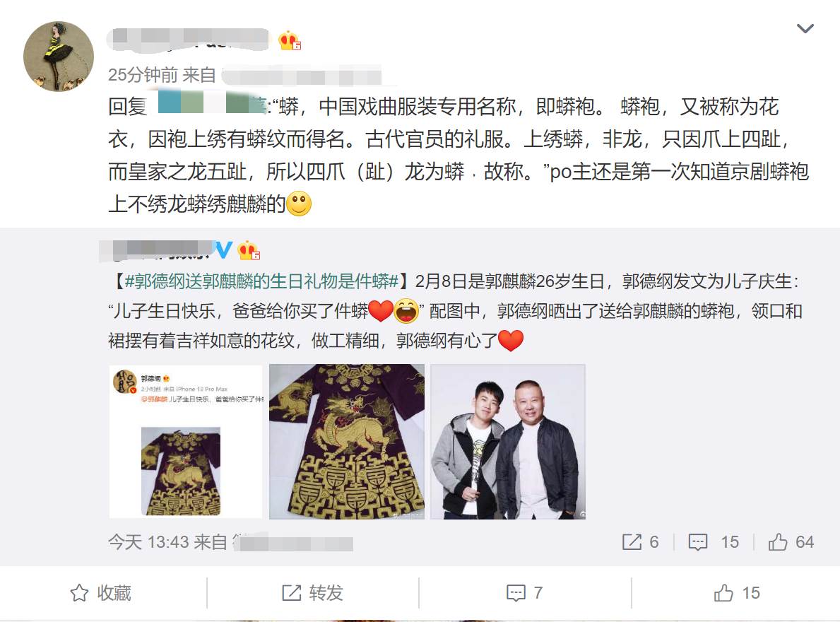Open the post options chevron dropdown
The width and height of the screenshot is (840, 622).
click(805, 28)
